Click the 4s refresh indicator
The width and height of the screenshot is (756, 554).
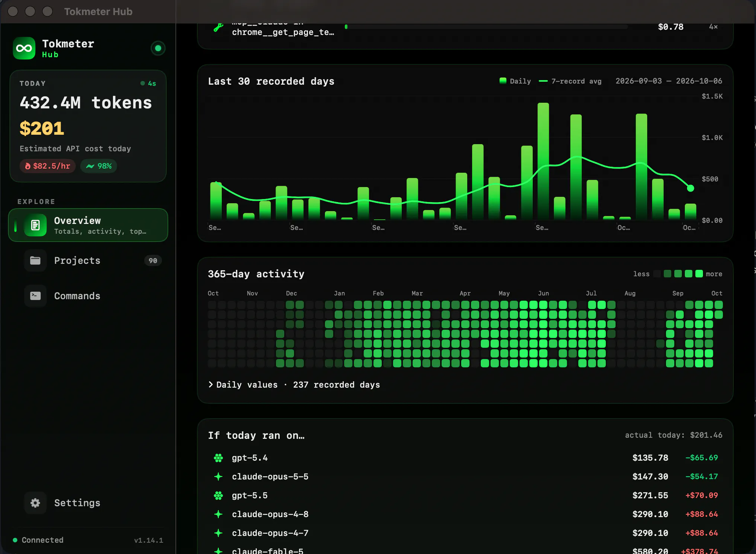[148, 84]
